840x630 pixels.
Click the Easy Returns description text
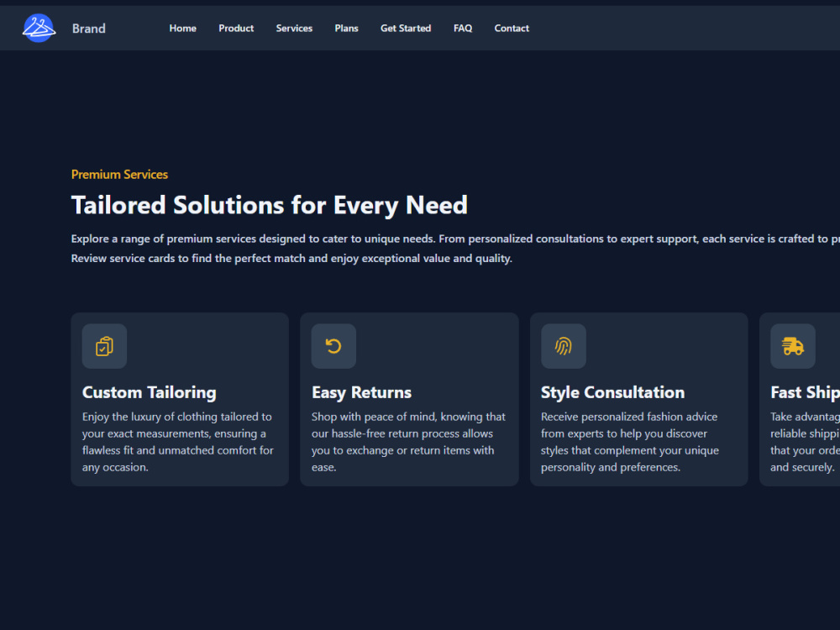pyautogui.click(x=409, y=442)
